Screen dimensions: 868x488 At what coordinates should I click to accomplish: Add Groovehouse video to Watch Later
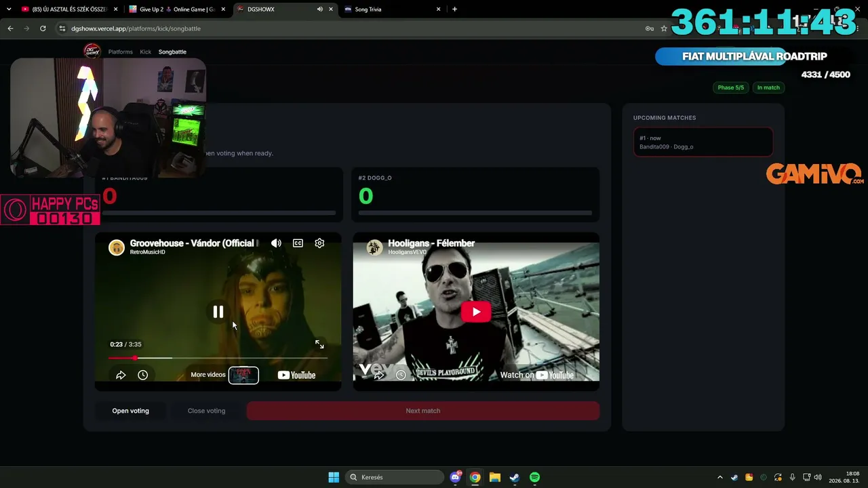[142, 375]
